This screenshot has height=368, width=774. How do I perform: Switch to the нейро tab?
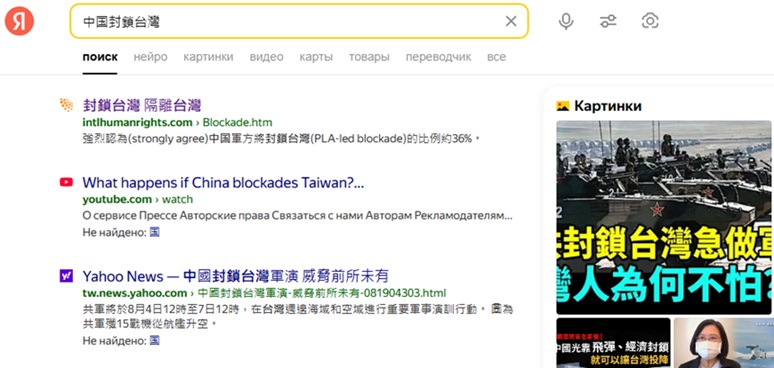click(x=150, y=57)
